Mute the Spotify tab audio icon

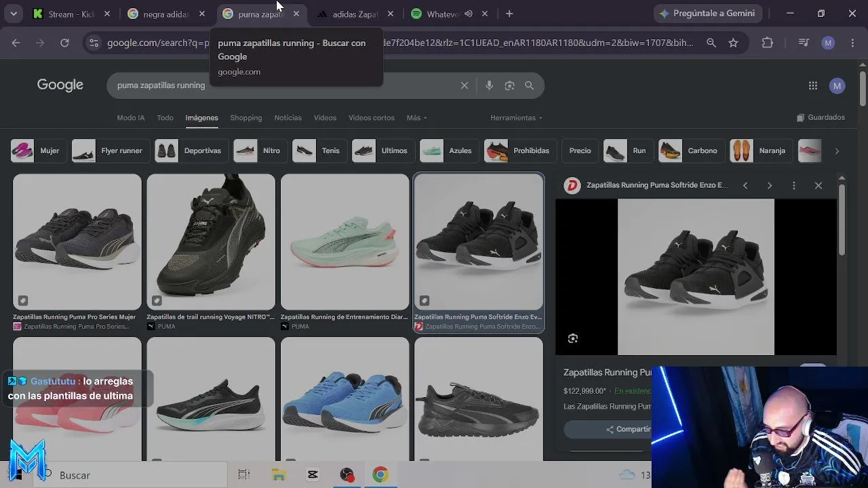click(x=469, y=14)
